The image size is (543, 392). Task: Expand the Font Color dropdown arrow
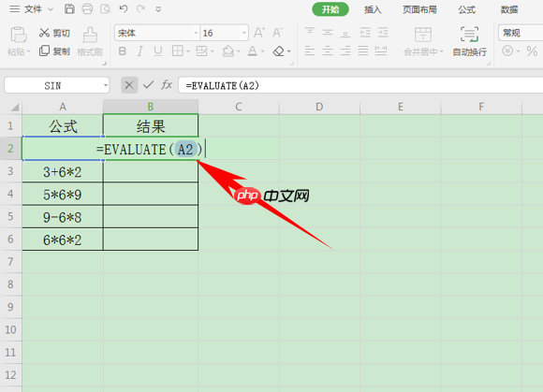[x=262, y=51]
